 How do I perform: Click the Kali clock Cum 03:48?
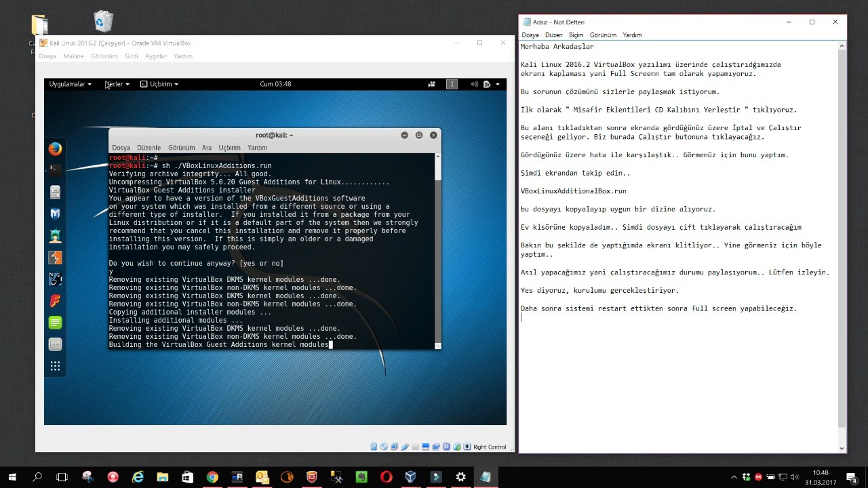point(275,84)
